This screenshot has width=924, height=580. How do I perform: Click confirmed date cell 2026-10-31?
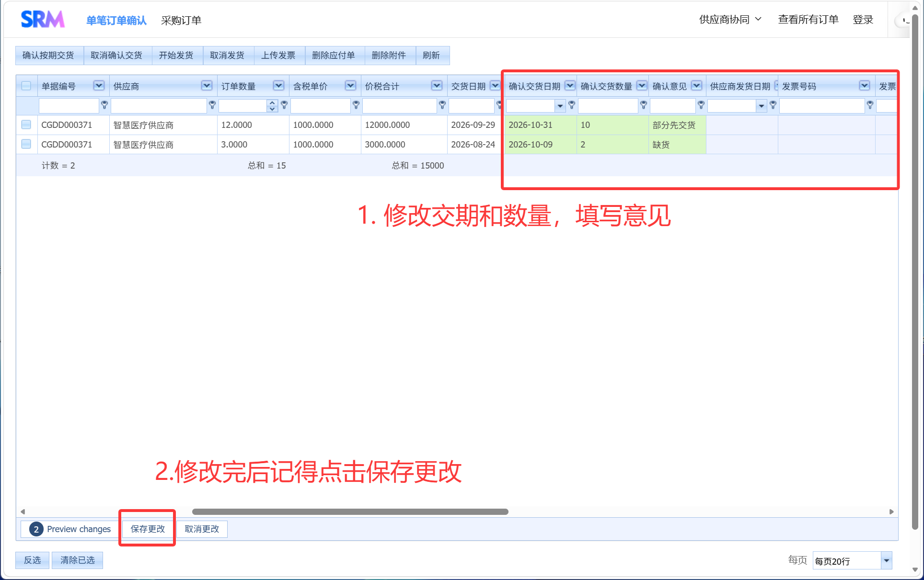[x=541, y=125]
